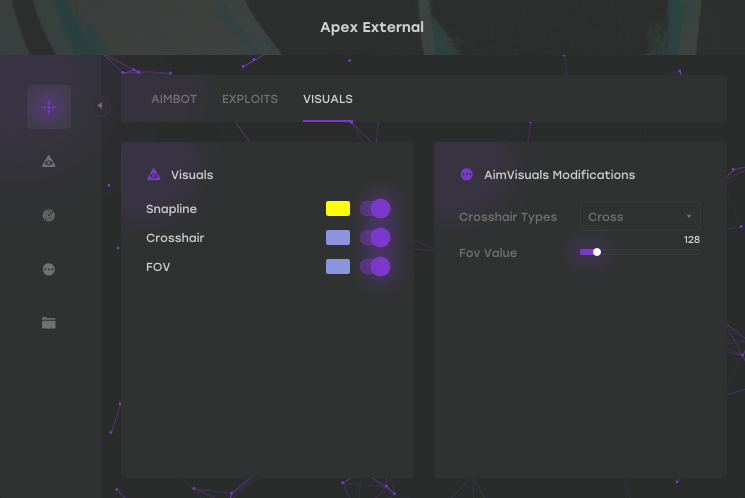Screen dimensions: 745x498
Task: Click the Crosshair Types label
Action: click(508, 217)
